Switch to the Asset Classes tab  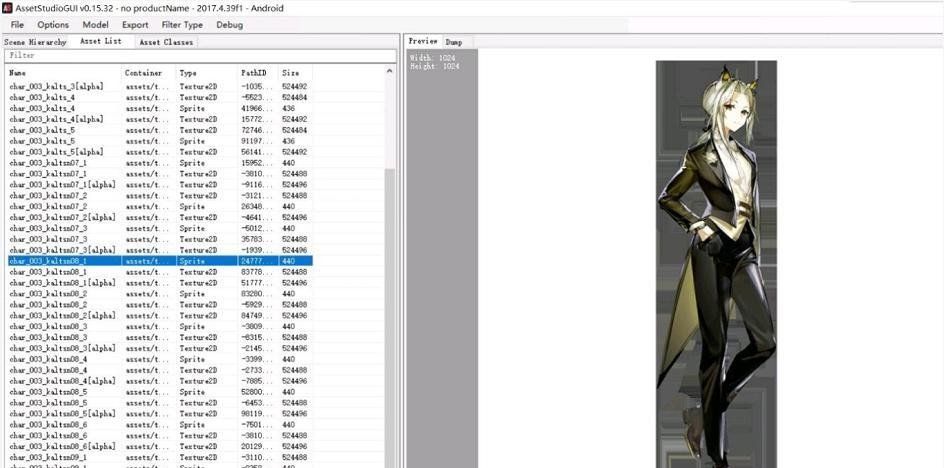tap(166, 42)
